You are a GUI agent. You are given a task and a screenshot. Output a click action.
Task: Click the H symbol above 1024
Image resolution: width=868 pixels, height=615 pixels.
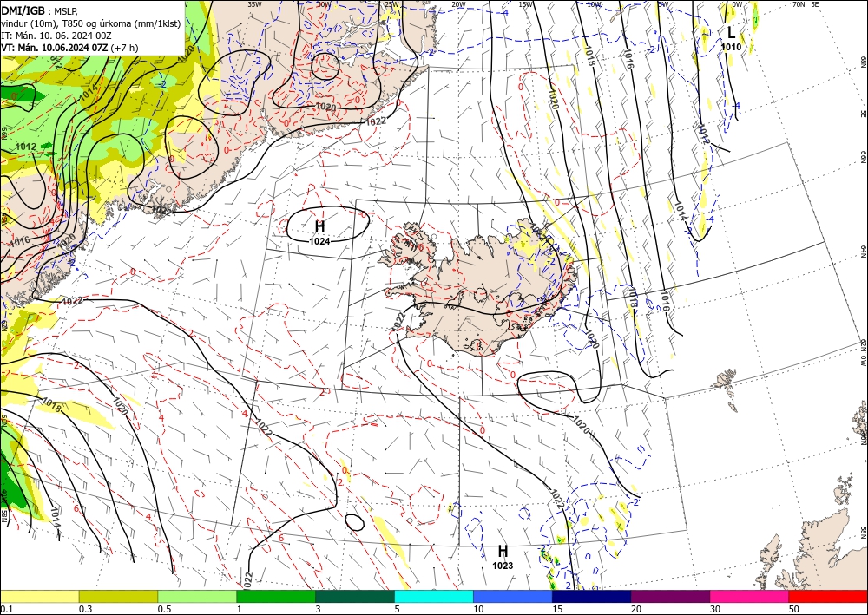click(x=319, y=226)
